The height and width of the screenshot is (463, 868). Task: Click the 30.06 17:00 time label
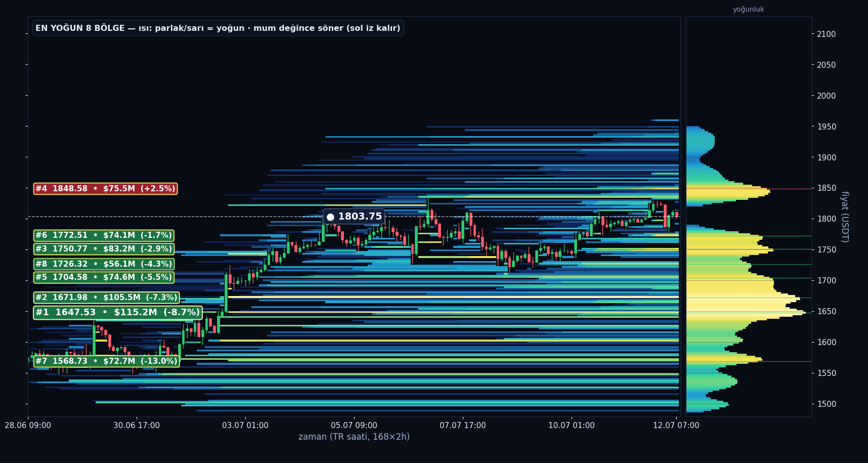click(137, 426)
